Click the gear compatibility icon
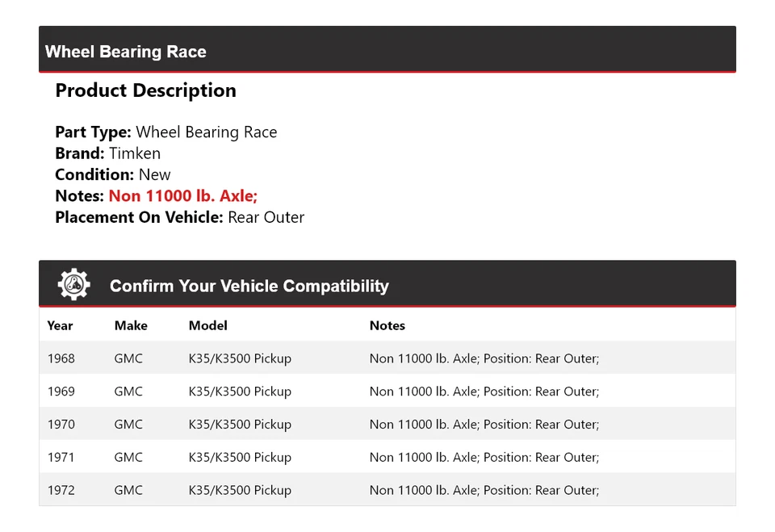 tap(73, 285)
